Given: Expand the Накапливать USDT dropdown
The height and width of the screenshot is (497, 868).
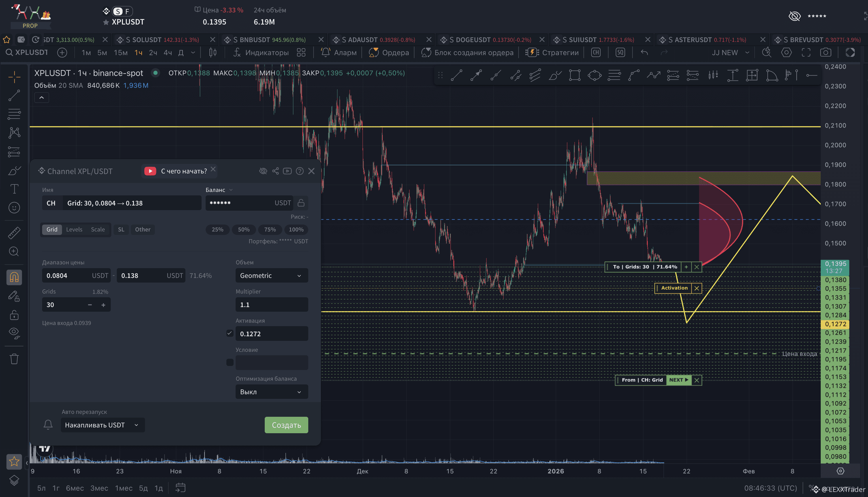Looking at the screenshot, I should [x=103, y=425].
